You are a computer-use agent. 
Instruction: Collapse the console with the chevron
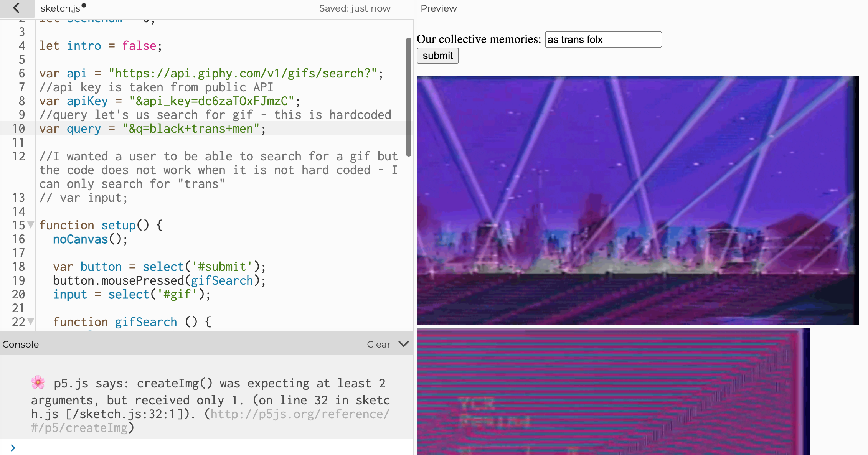click(x=404, y=344)
